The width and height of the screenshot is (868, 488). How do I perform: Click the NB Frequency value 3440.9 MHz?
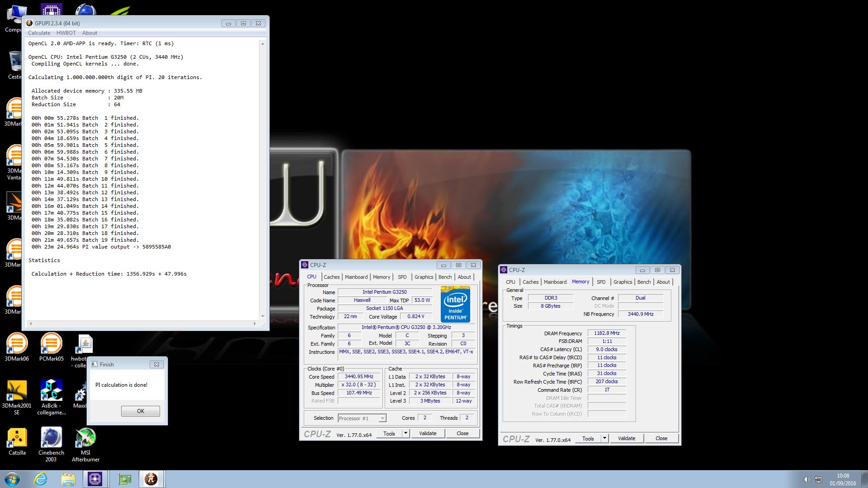coord(641,314)
